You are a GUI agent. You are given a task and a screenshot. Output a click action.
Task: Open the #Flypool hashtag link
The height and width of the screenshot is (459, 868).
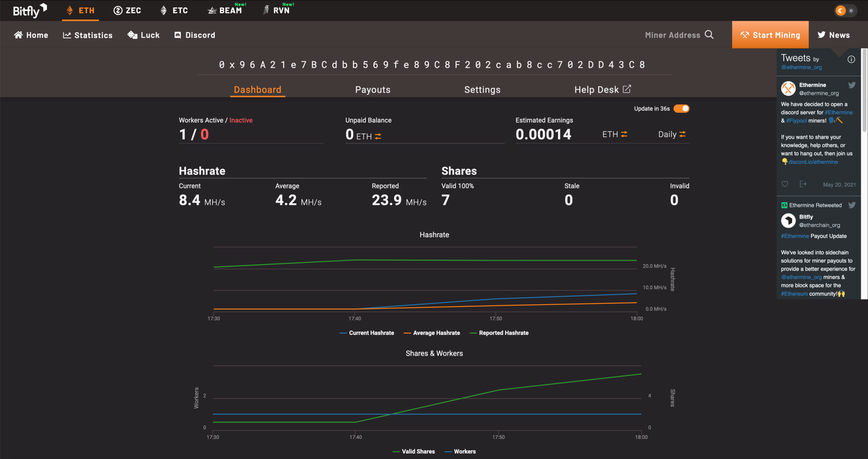(x=796, y=120)
